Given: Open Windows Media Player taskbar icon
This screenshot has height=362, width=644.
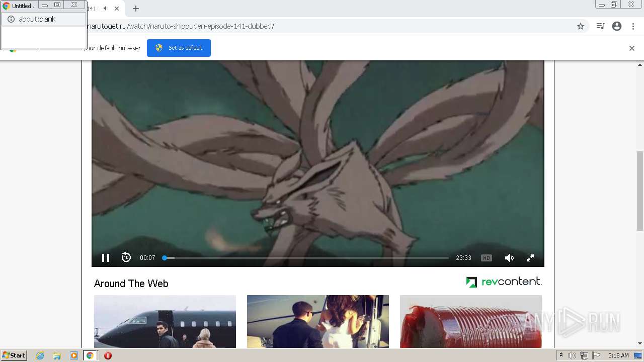Looking at the screenshot, I should click(73, 355).
